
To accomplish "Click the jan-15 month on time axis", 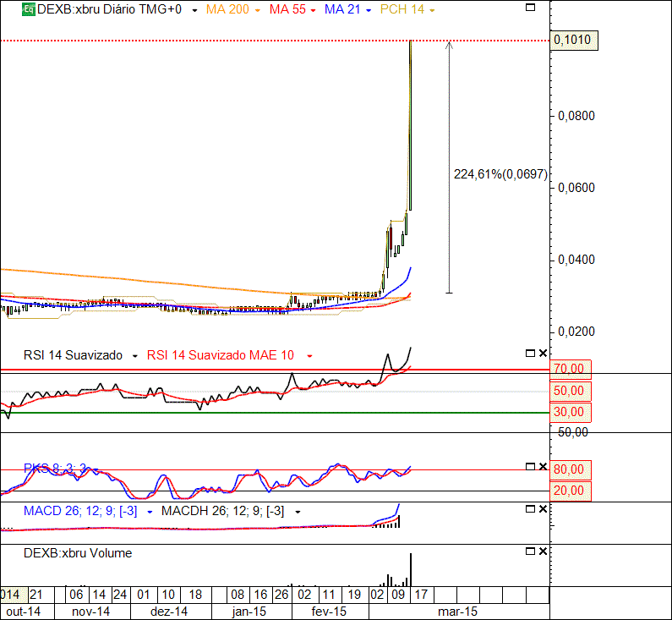I will (x=249, y=612).
